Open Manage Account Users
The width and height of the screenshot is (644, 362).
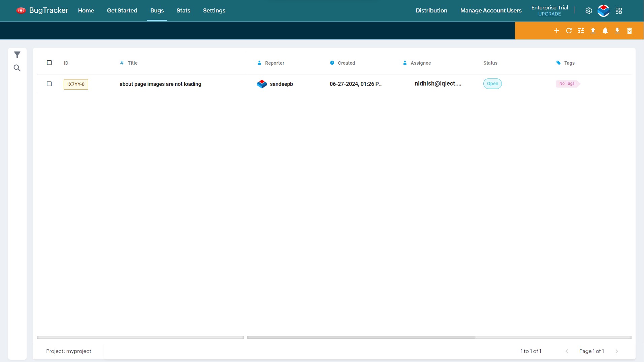491,10
